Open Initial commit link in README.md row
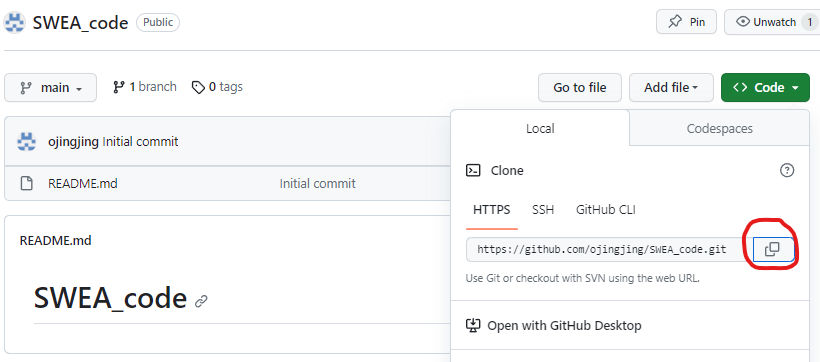 [317, 184]
